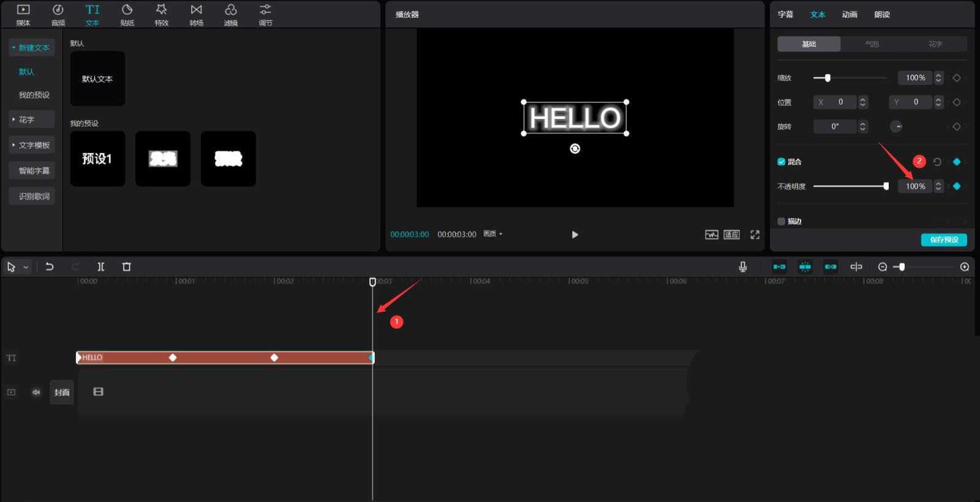
Task: Switch to the 气泡 sub-tab
Action: tap(872, 44)
